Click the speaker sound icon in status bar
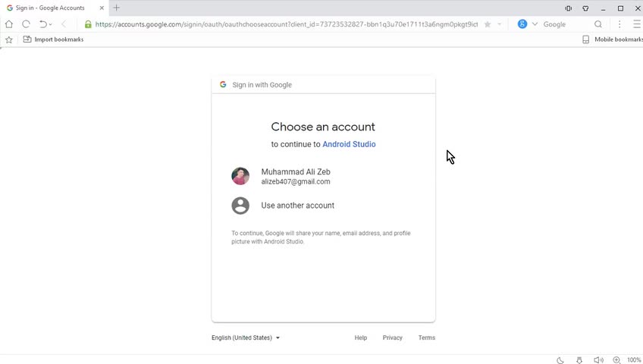 598,360
